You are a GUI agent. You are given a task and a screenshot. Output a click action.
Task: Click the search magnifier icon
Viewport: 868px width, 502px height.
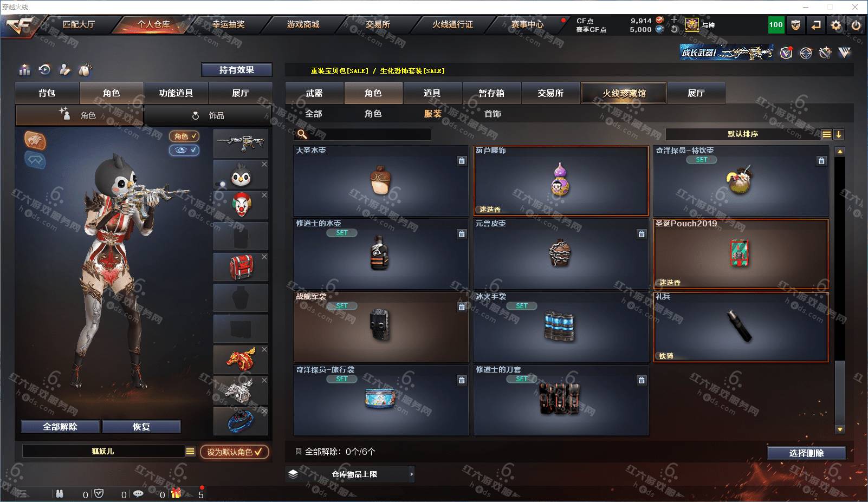tap(302, 134)
